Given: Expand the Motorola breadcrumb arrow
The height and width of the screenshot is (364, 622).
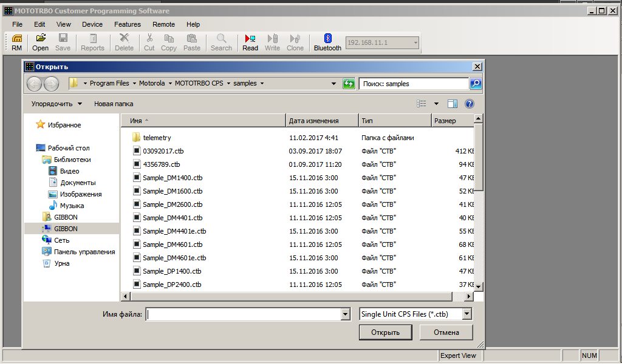Looking at the screenshot, I should coord(170,84).
